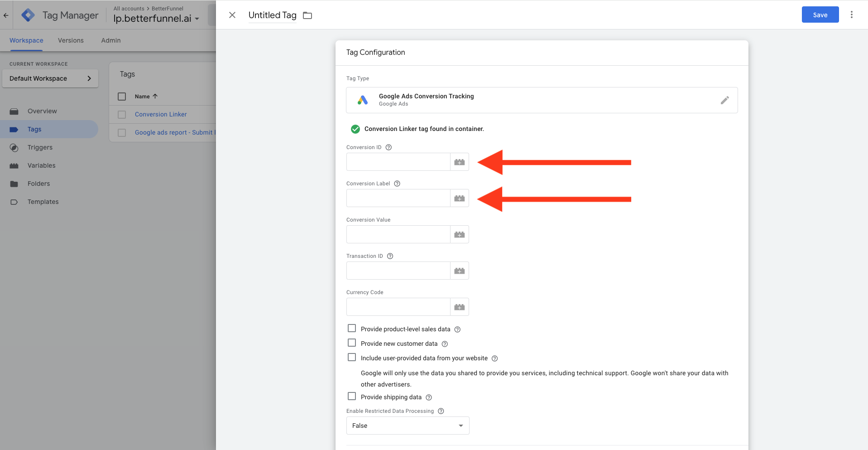868x450 pixels.
Task: Open the Triggers section in sidebar
Action: [40, 147]
